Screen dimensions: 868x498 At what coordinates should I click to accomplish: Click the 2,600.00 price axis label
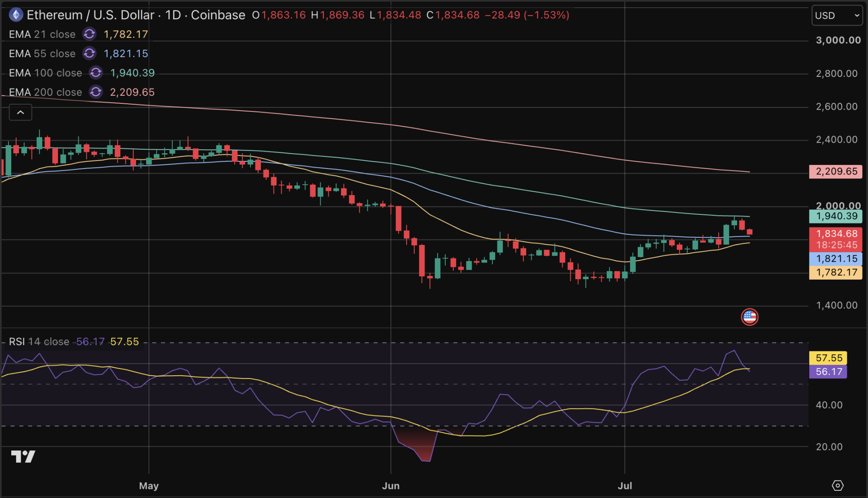tap(837, 107)
